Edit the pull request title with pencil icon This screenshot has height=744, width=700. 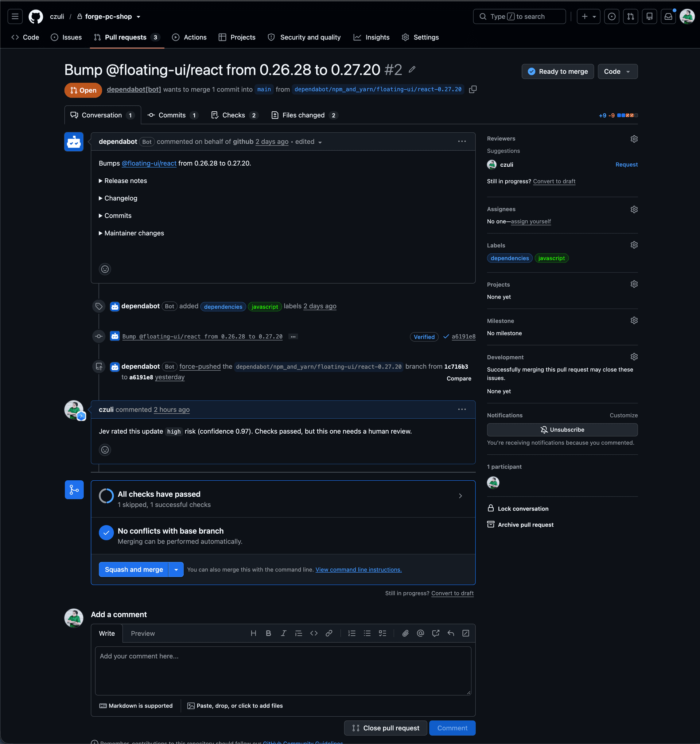pyautogui.click(x=412, y=70)
